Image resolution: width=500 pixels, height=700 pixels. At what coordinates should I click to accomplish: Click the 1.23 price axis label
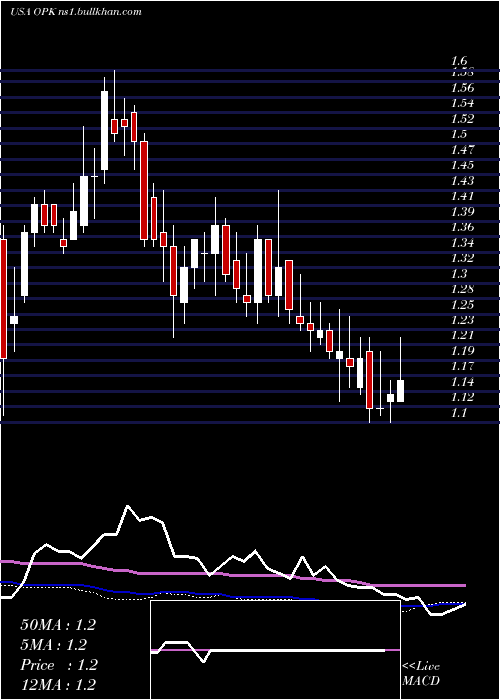coord(463,320)
